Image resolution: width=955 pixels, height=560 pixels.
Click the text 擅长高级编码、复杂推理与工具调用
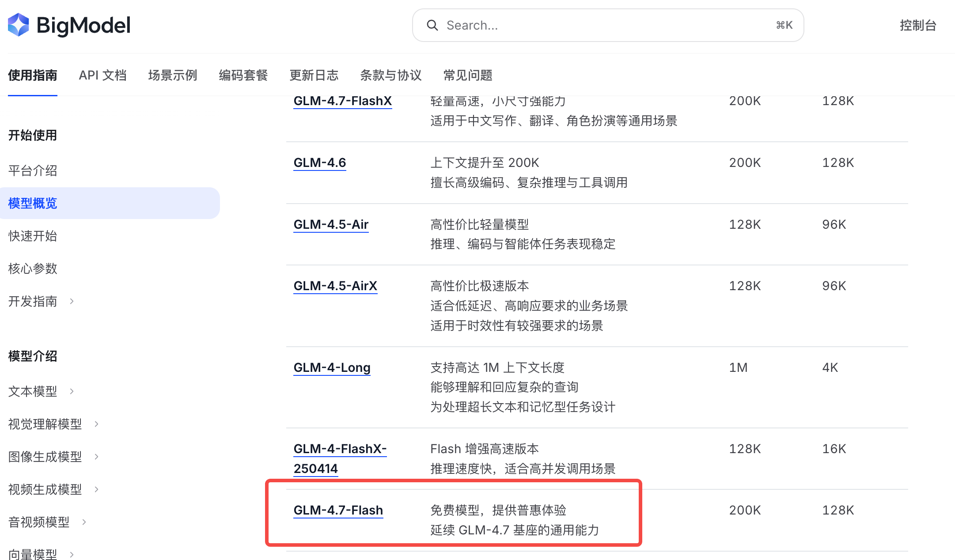pyautogui.click(x=529, y=182)
